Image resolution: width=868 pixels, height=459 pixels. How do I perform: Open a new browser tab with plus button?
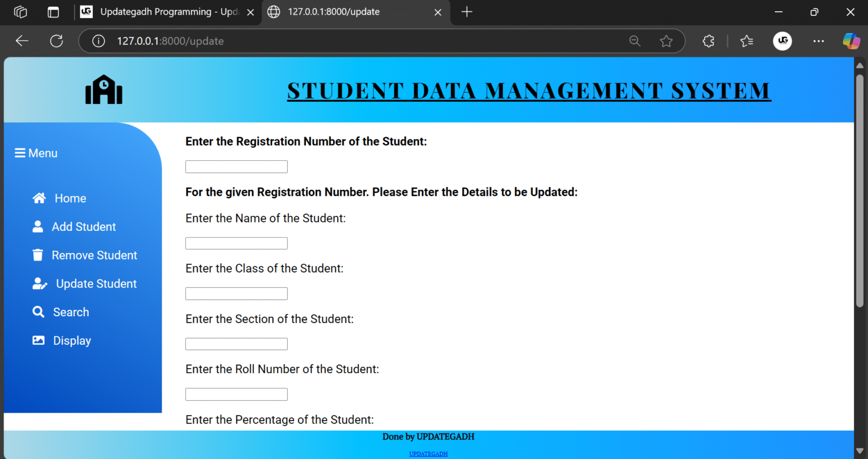(x=467, y=11)
